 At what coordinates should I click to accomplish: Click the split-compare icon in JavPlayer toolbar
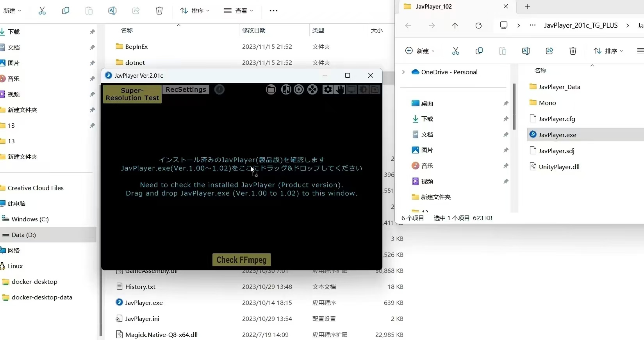(x=286, y=90)
